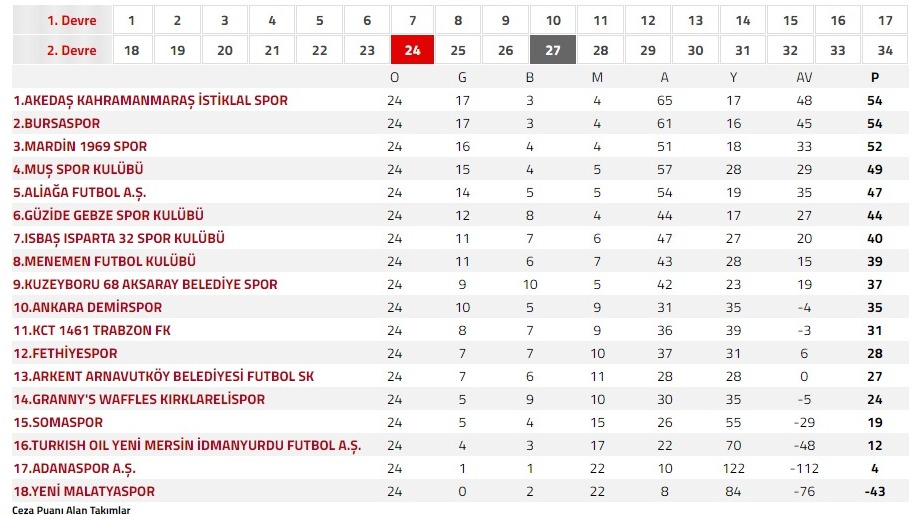
Task: Open Akedaş Kahramanmaraş İstiklal Spor team
Action: pos(150,100)
